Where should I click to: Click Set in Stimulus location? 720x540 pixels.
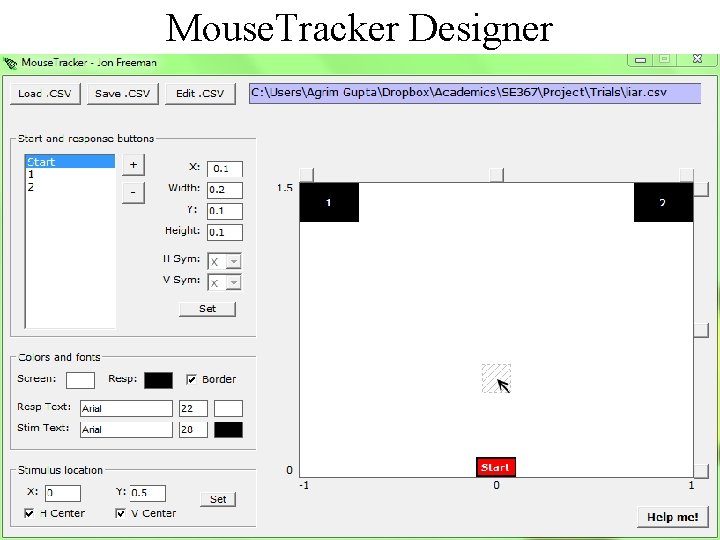pos(218,500)
